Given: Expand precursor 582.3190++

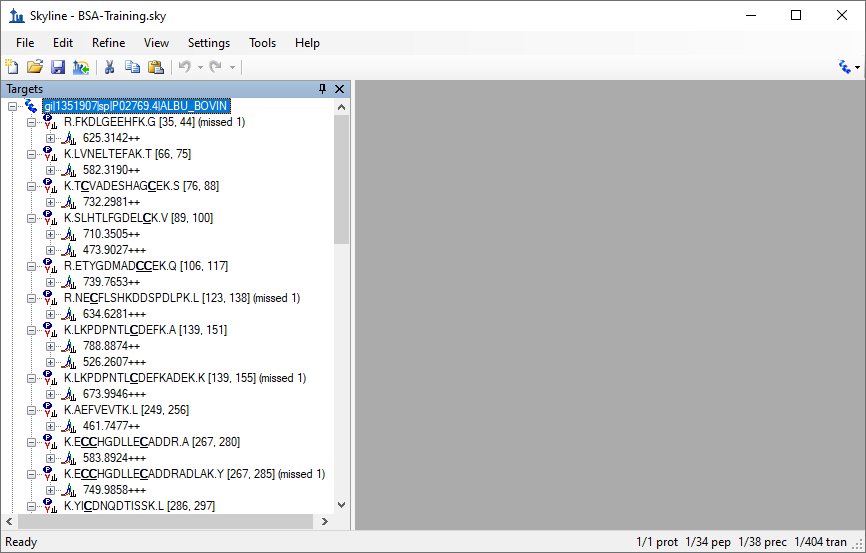Looking at the screenshot, I should tap(50, 170).
